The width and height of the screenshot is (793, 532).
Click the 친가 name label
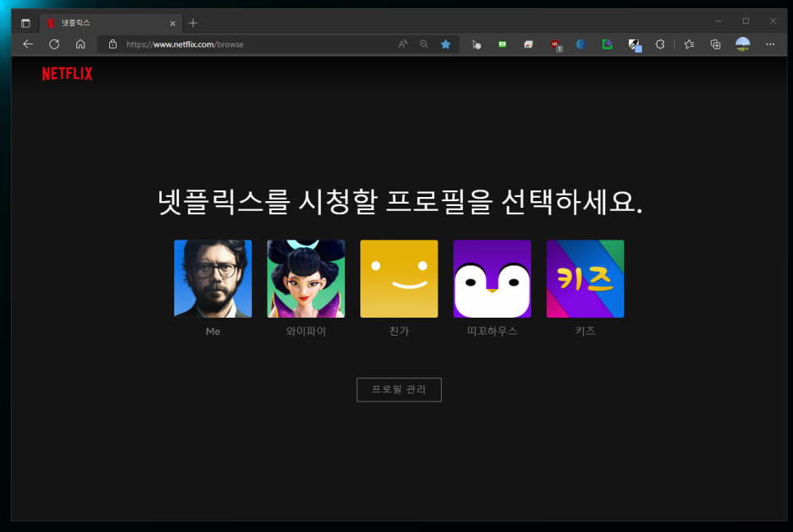coord(399,331)
